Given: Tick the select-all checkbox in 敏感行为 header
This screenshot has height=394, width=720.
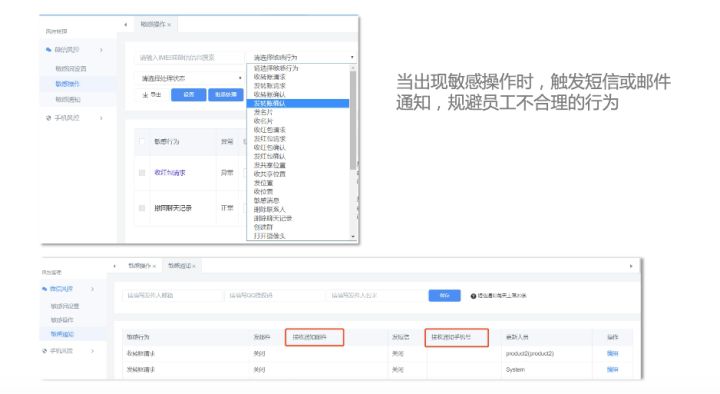Looking at the screenshot, I should [142, 141].
